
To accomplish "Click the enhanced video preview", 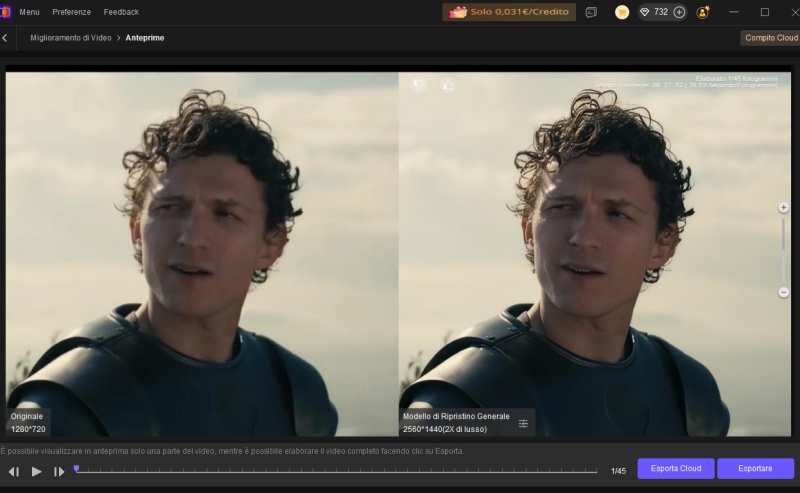I will (x=595, y=254).
